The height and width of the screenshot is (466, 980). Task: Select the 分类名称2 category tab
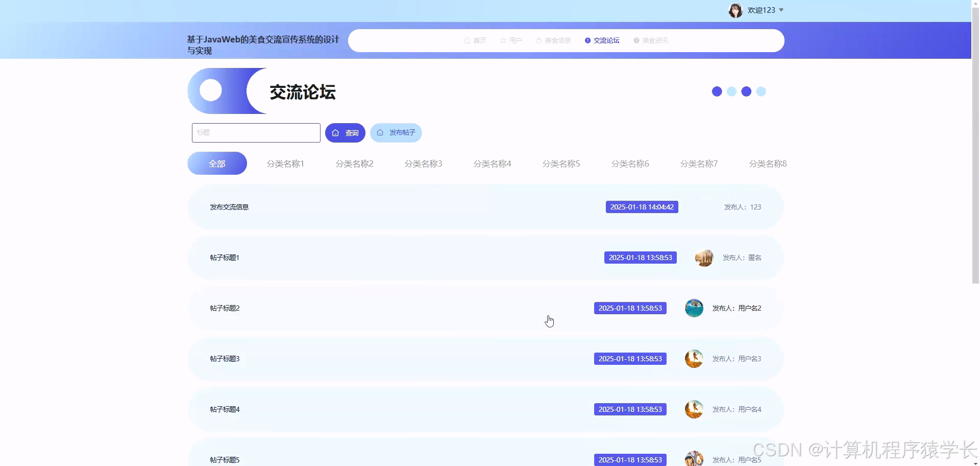354,164
